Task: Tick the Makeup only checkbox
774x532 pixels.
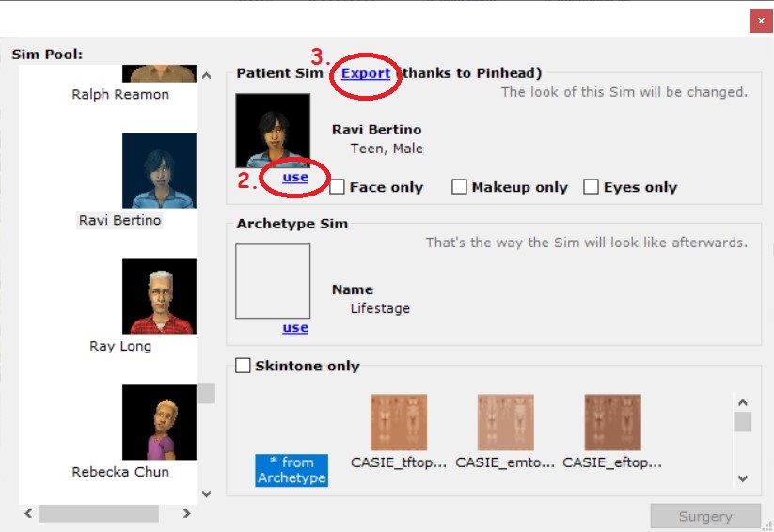Action: click(459, 186)
